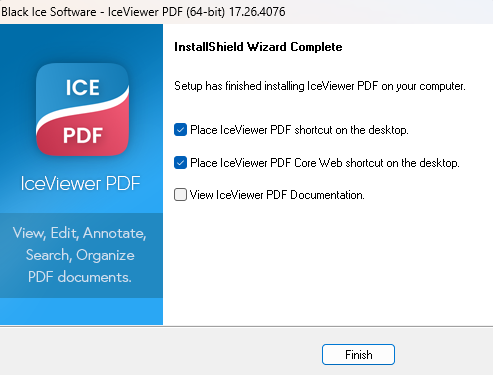Click label 'Place IceViewer PDF Core Web shortcut'
Screen dimensions: 493x375
point(325,163)
